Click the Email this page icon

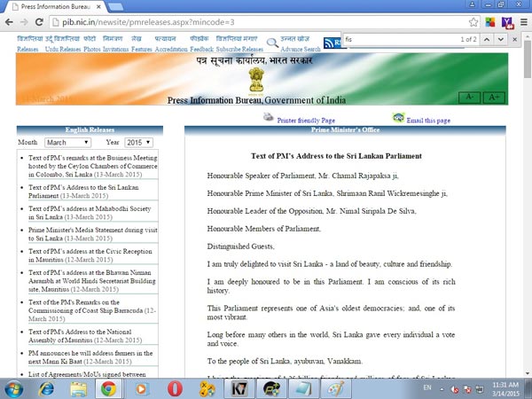tap(399, 118)
